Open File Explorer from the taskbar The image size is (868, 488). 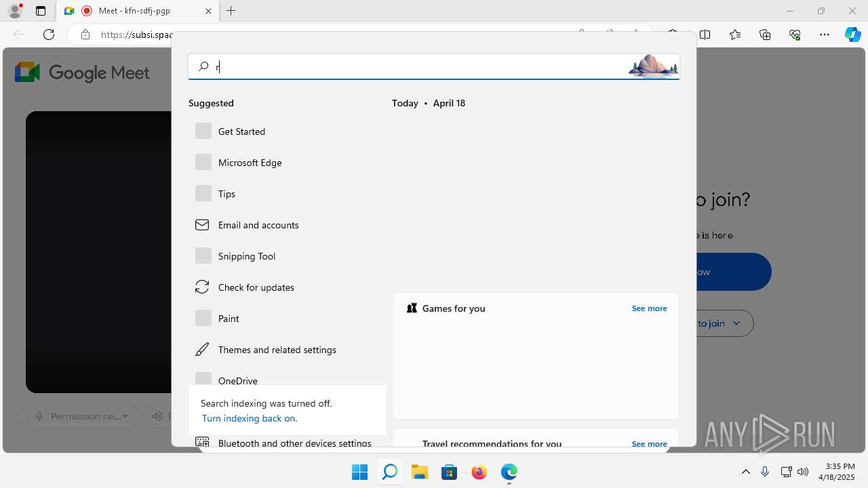[419, 472]
